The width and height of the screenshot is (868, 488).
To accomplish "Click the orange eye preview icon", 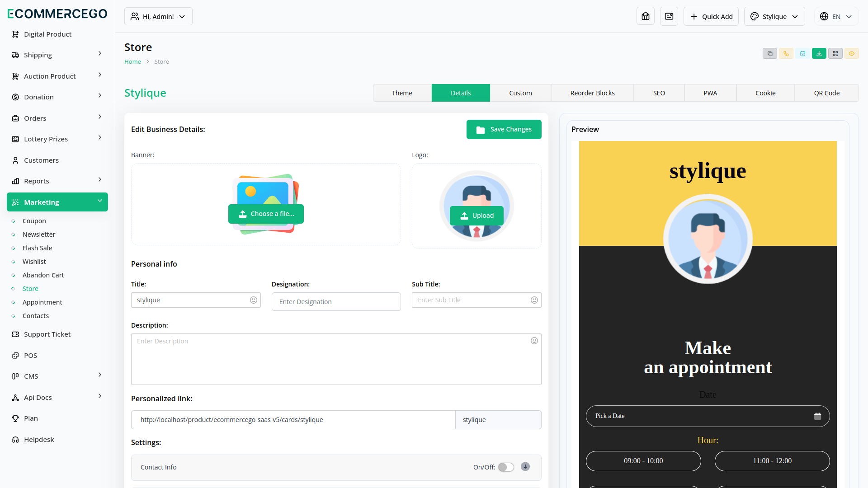I will coord(851,54).
